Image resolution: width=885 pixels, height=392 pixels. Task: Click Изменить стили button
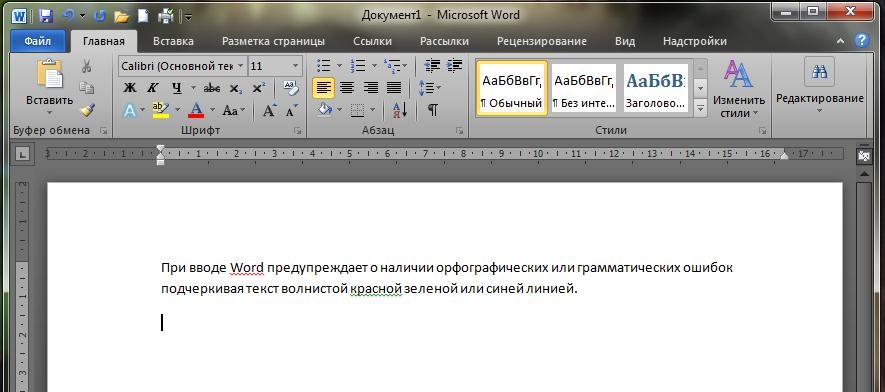coord(739,89)
